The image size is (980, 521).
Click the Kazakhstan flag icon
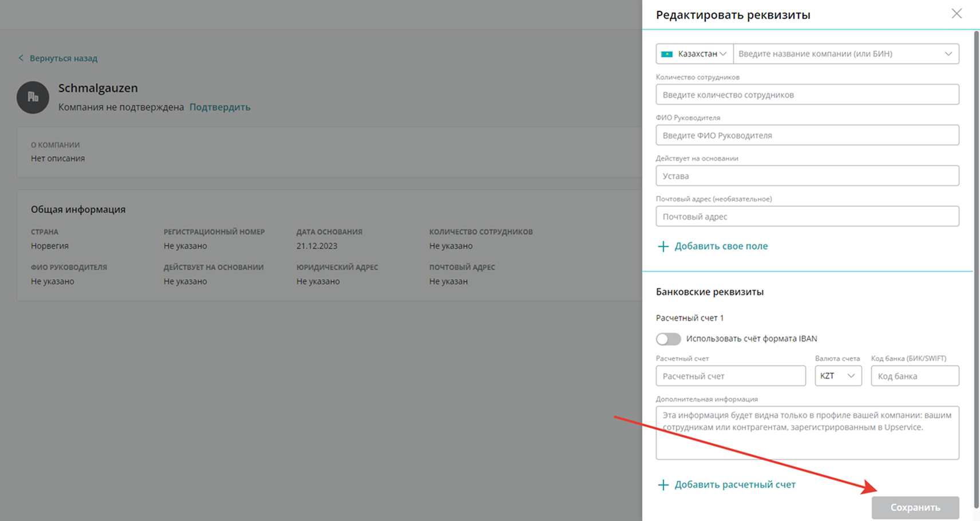pyautogui.click(x=667, y=54)
